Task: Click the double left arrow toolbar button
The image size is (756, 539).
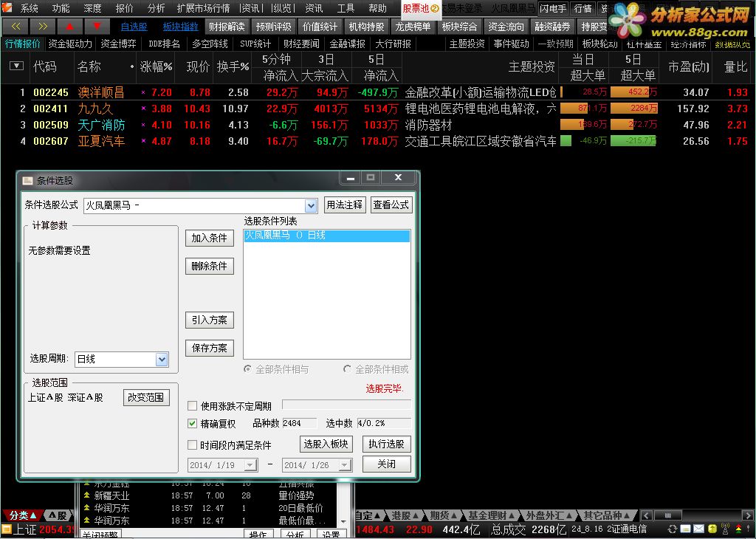Action: [x=15, y=27]
